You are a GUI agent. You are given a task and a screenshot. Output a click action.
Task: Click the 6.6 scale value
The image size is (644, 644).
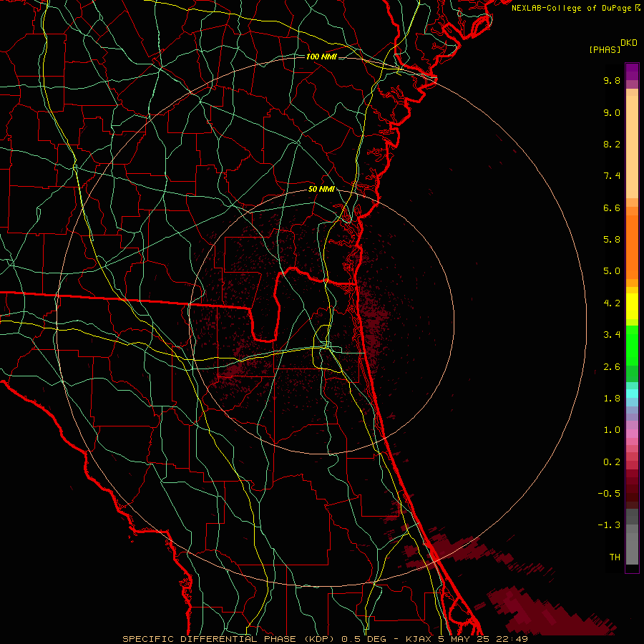612,208
